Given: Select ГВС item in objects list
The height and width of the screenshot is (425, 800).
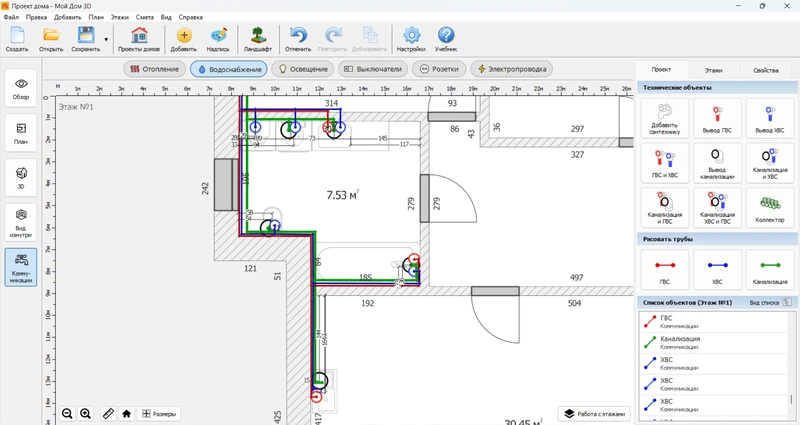Looking at the screenshot, I should tap(714, 322).
